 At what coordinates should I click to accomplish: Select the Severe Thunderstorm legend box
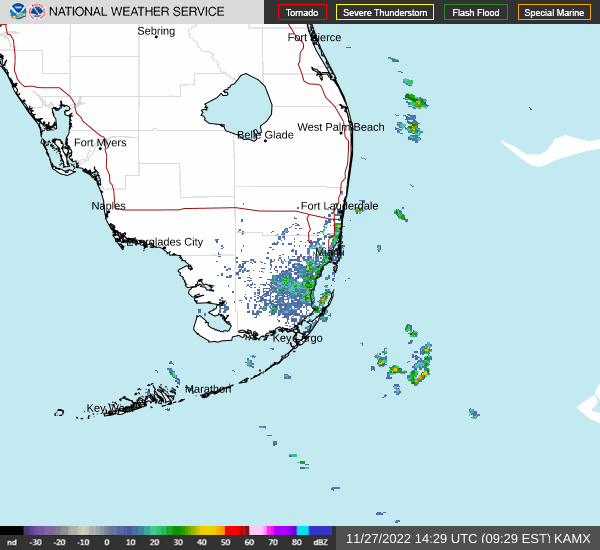(x=385, y=13)
